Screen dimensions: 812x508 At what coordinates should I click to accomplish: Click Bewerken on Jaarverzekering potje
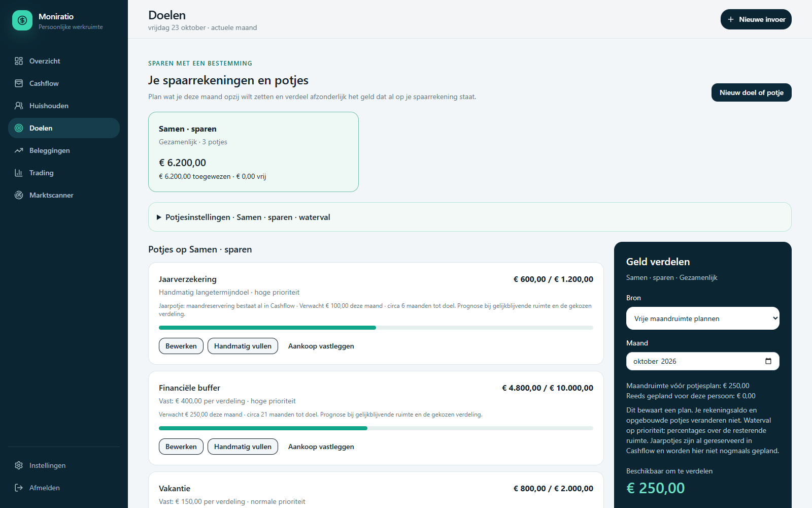(x=181, y=346)
